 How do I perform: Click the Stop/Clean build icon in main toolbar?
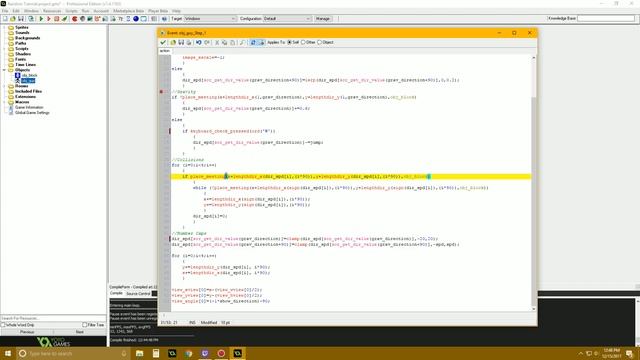point(56,19)
